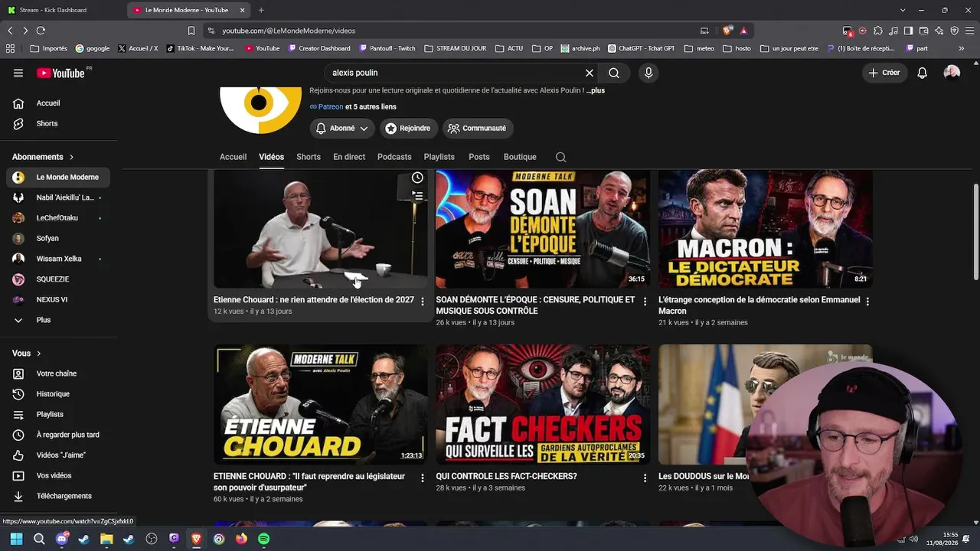Search within the channel using the magnifier

tap(561, 157)
